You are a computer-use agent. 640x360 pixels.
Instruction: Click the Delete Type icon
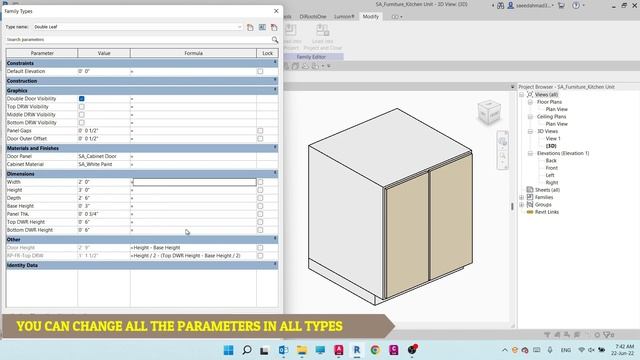(274, 27)
